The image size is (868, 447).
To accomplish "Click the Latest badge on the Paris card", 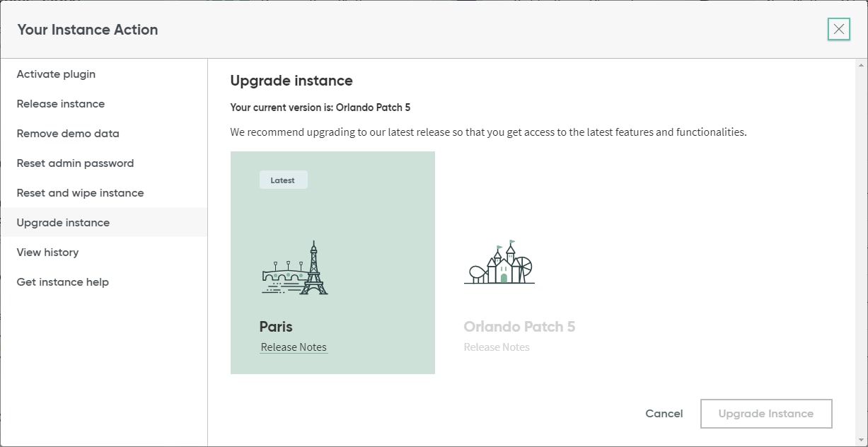I will click(x=283, y=180).
